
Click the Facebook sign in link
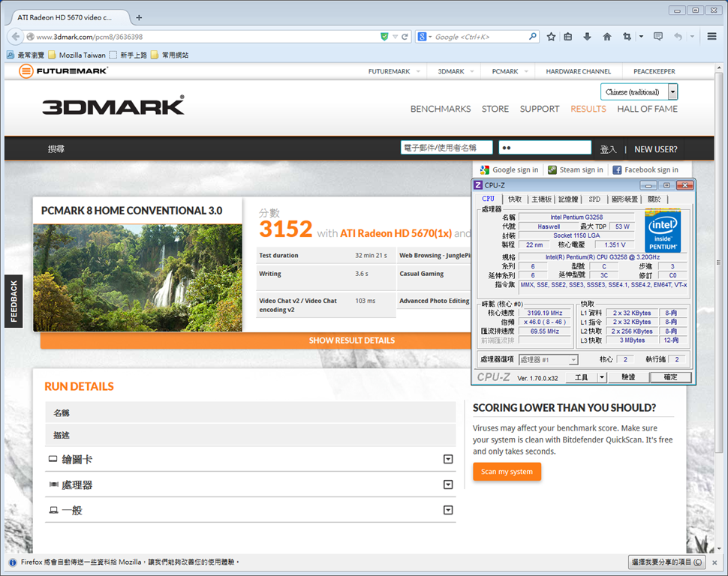coord(645,170)
